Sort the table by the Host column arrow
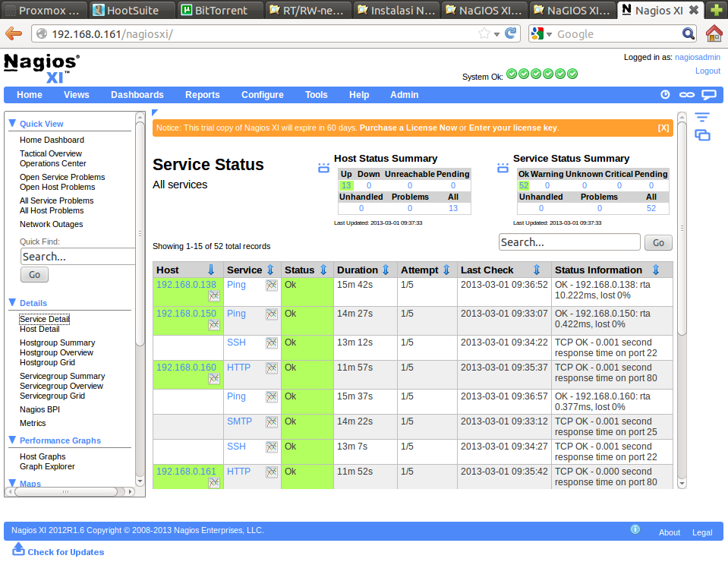 tap(211, 270)
